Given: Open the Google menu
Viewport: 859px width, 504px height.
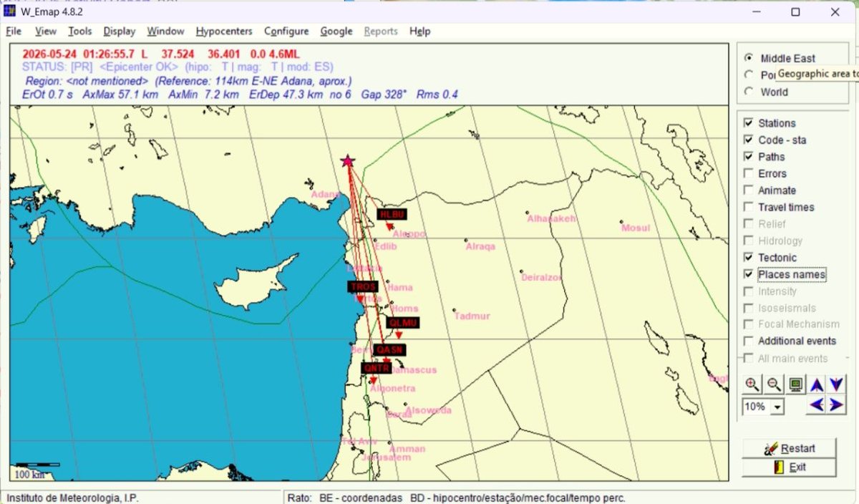Looking at the screenshot, I should point(336,31).
